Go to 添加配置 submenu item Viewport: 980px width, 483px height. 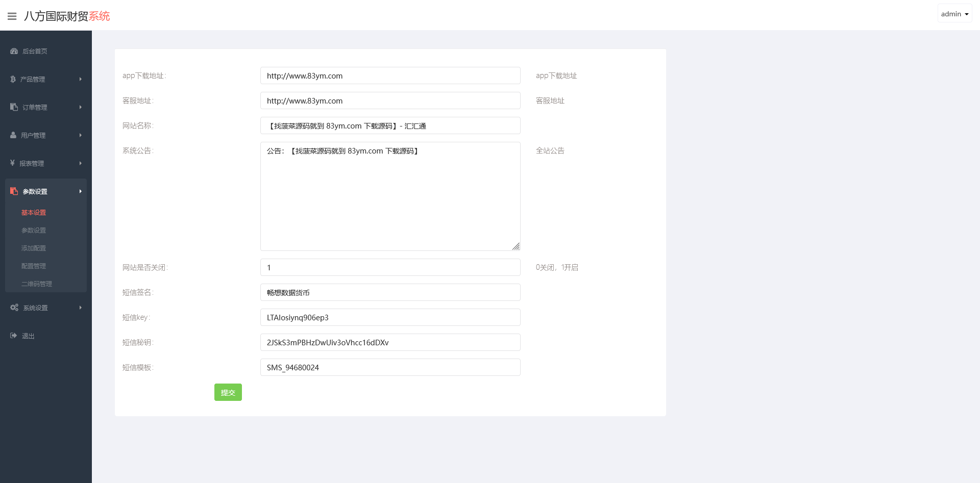pos(34,248)
